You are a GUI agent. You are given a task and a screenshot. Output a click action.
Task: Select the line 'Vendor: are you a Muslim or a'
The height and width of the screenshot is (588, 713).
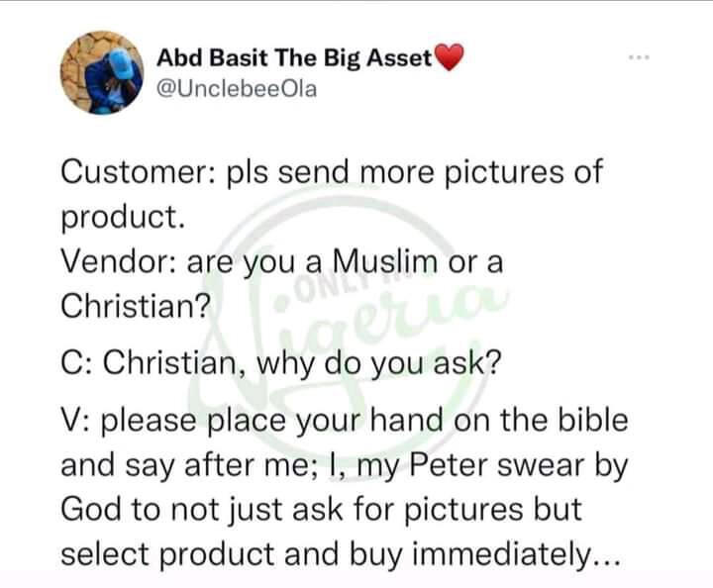click(282, 262)
